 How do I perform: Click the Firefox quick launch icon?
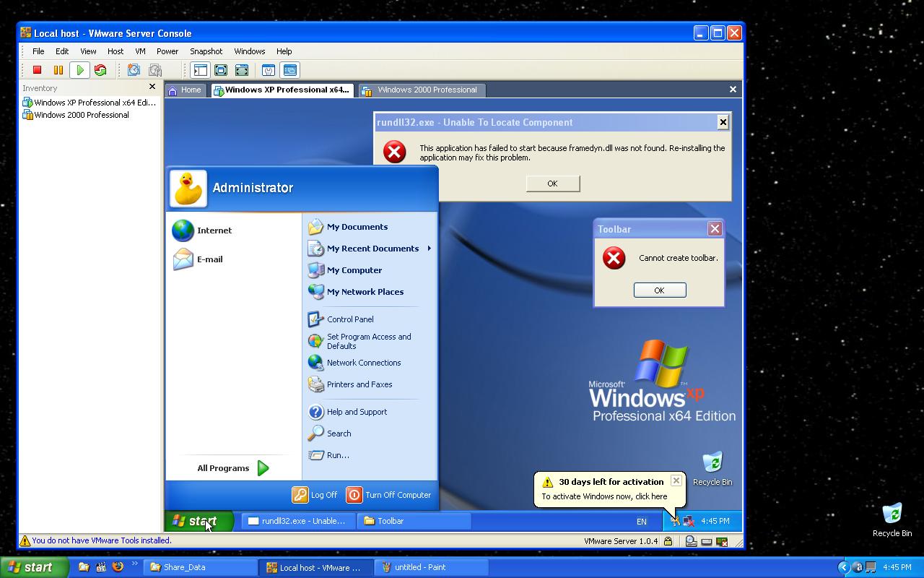(118, 567)
